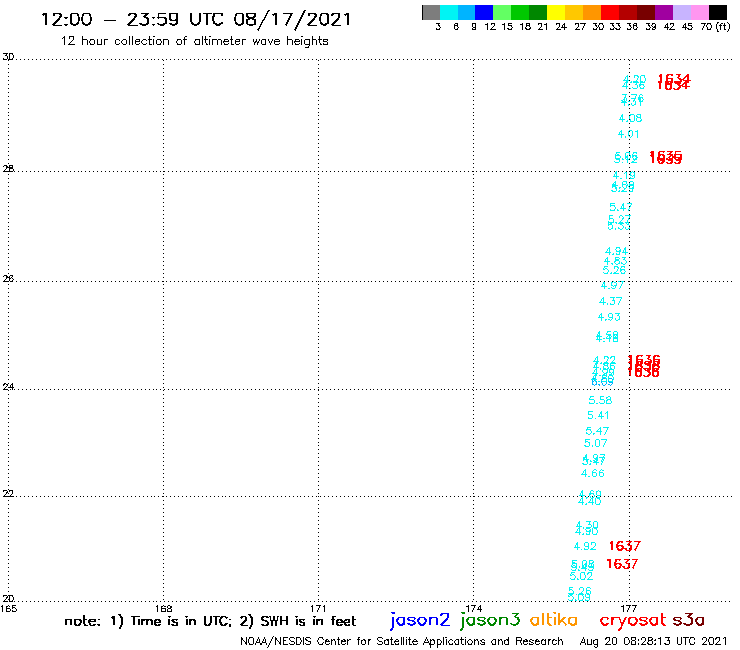Viewport: 740px width, 650px height.
Task: Click the gray swatch in the color scale
Action: pos(431,12)
